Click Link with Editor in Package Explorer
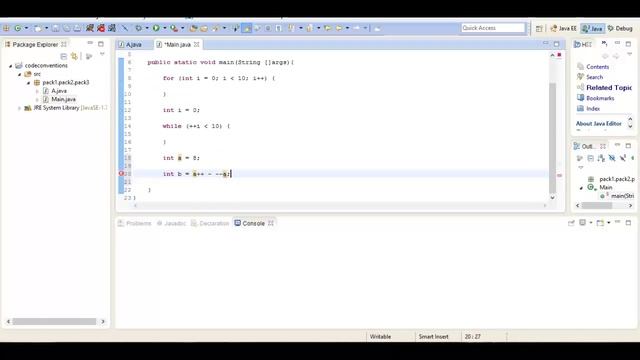 point(74,56)
